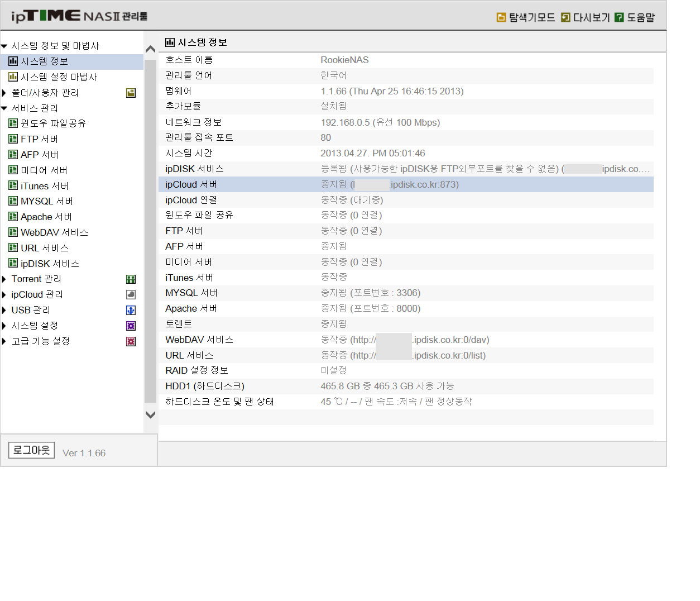The image size is (700, 601).
Task: Open help via the 도움말 icon
Action: [x=619, y=17]
